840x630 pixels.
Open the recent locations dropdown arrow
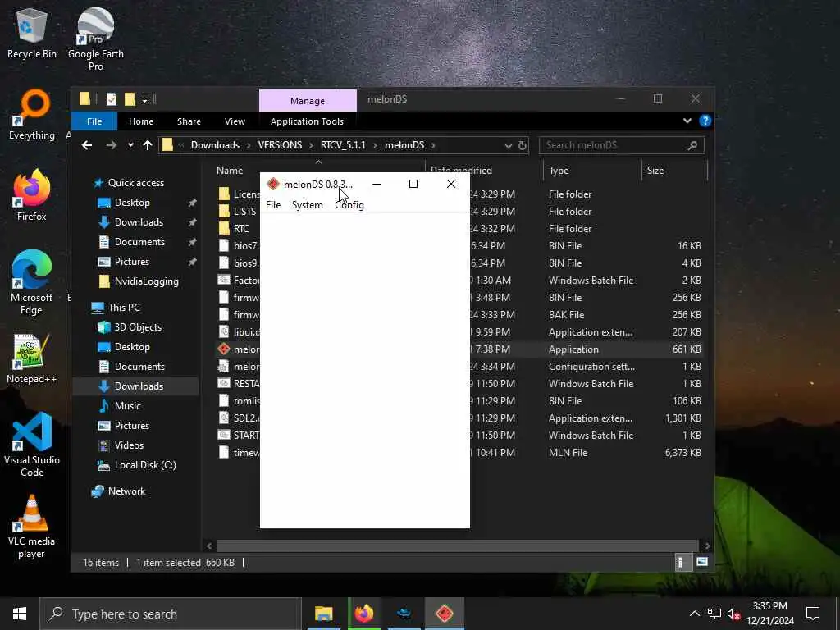pos(130,145)
